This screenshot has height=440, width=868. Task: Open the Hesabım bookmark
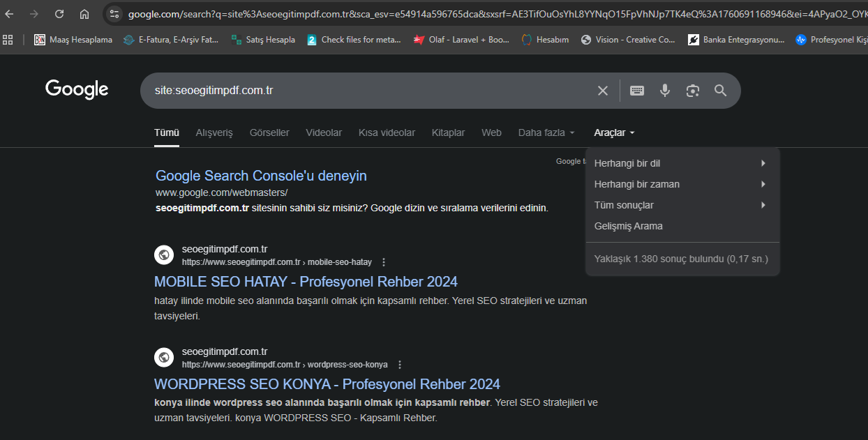click(x=545, y=40)
